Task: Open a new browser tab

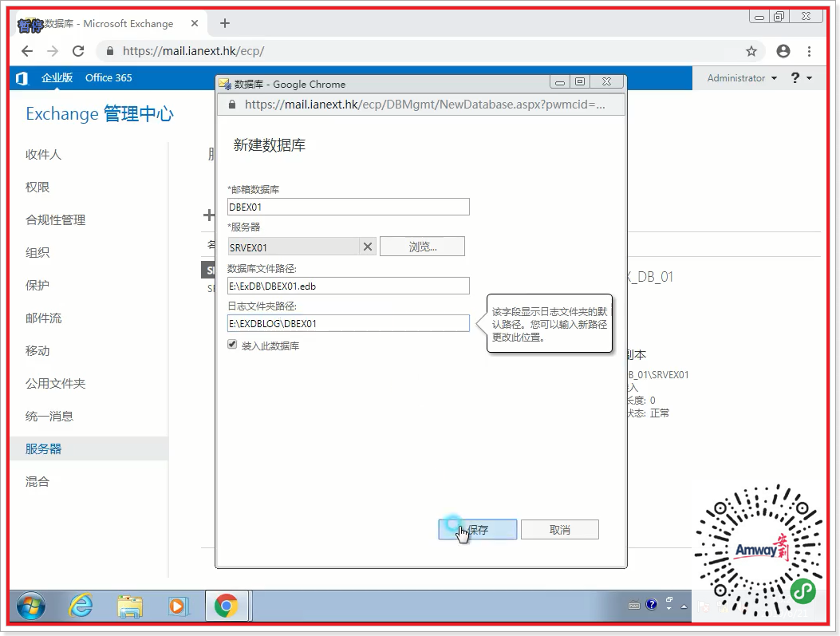Action: click(225, 23)
